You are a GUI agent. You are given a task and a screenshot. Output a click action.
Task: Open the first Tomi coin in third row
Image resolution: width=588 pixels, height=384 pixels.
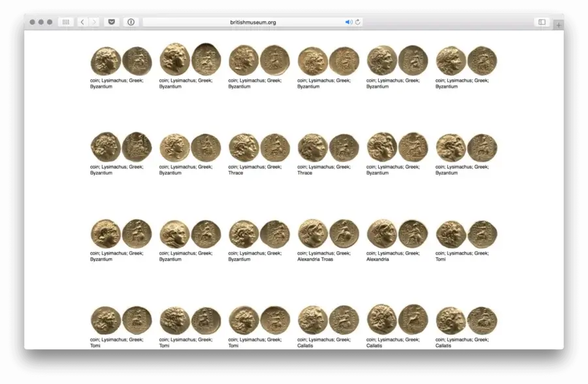coord(466,234)
